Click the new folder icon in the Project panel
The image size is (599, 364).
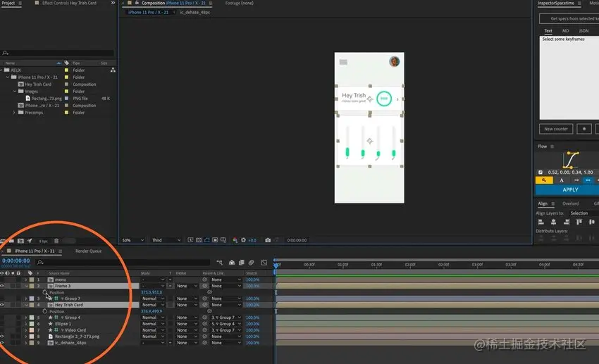[11, 241]
